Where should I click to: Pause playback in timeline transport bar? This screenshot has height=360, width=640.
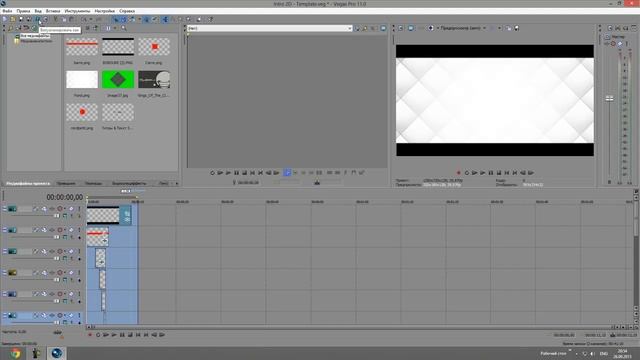click(x=122, y=335)
